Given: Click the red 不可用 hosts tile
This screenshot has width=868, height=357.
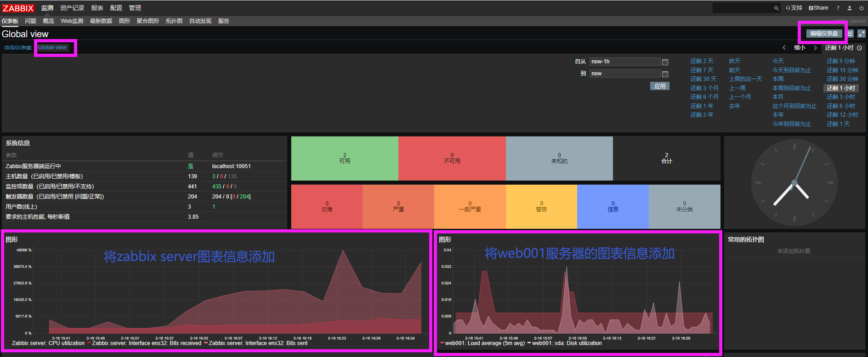Looking at the screenshot, I should tap(452, 159).
